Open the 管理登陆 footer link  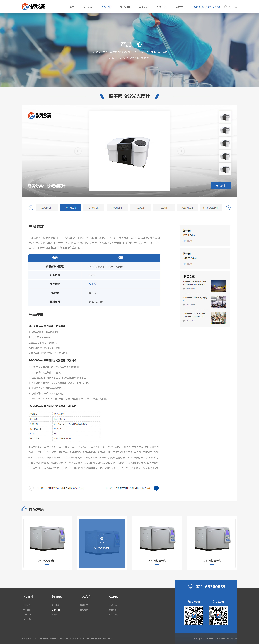211,638
